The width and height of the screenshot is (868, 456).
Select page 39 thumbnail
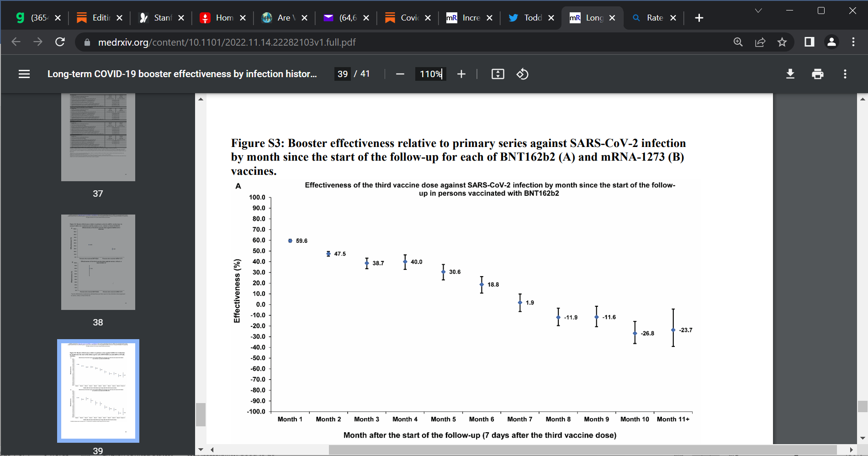point(98,391)
